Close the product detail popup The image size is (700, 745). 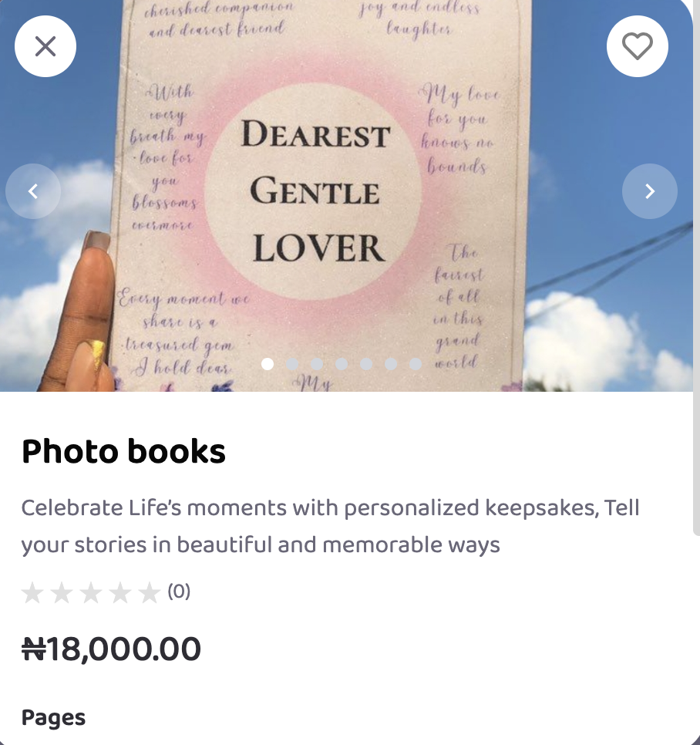pyautogui.click(x=45, y=46)
